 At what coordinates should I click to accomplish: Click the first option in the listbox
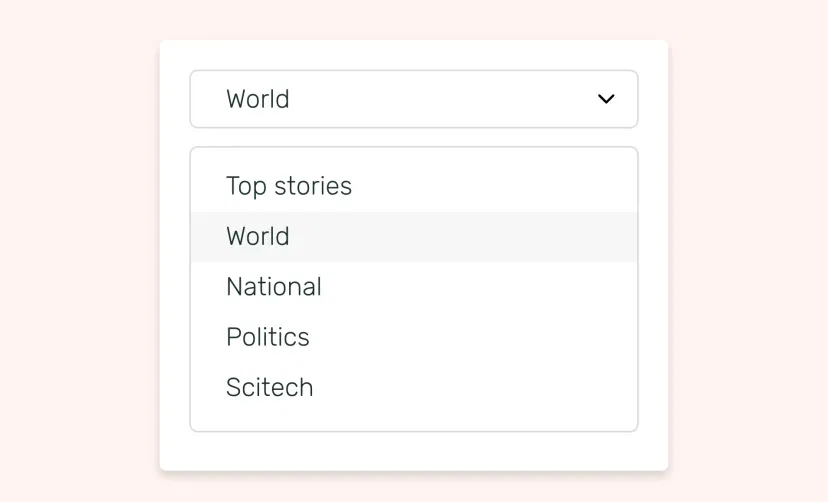pos(289,186)
